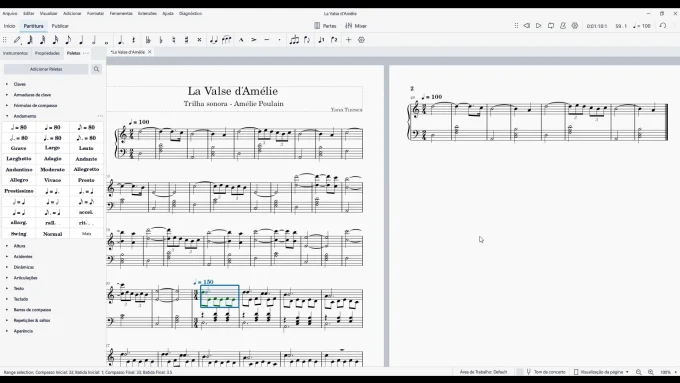Open the tuplet tool
This screenshot has height=383, width=680.
click(x=294, y=40)
